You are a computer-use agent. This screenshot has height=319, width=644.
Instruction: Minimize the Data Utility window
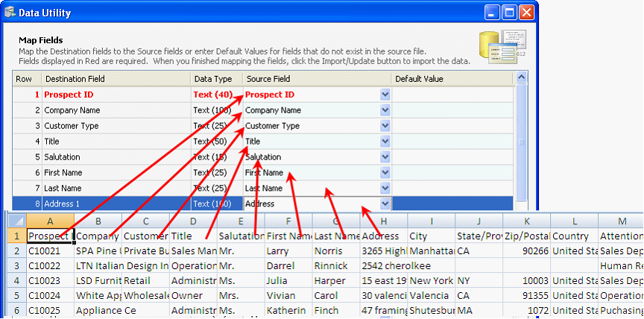493,12
